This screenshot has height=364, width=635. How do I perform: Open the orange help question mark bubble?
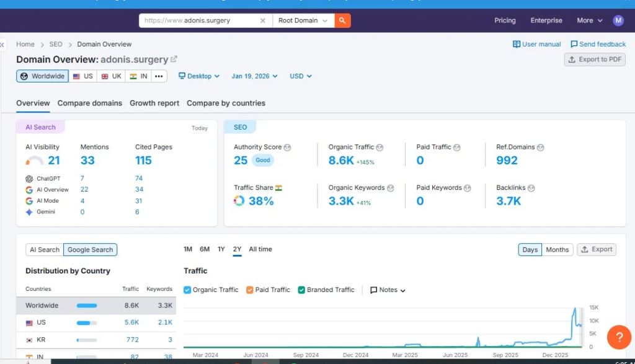pos(618,337)
